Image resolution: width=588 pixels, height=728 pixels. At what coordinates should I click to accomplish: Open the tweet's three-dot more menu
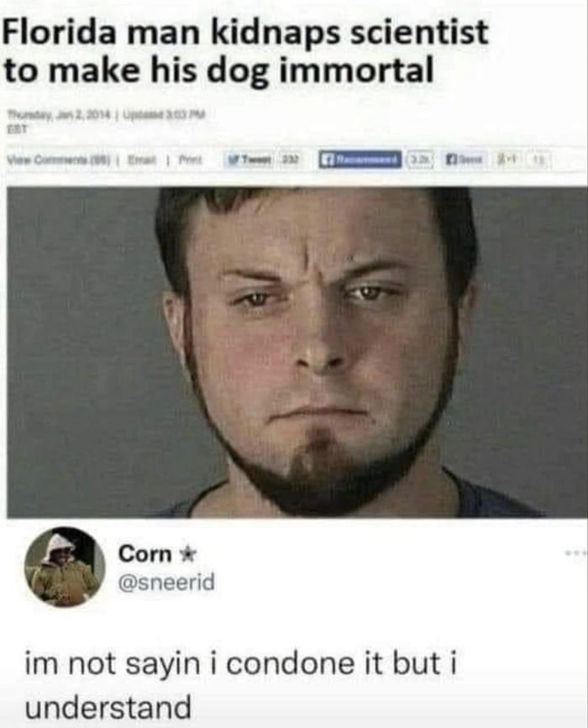(x=576, y=553)
